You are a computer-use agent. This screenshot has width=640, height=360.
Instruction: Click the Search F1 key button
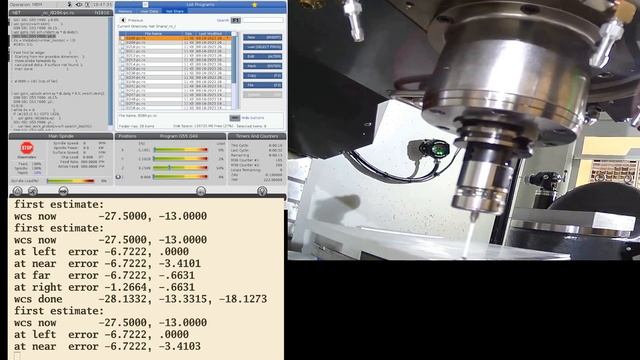236,20
